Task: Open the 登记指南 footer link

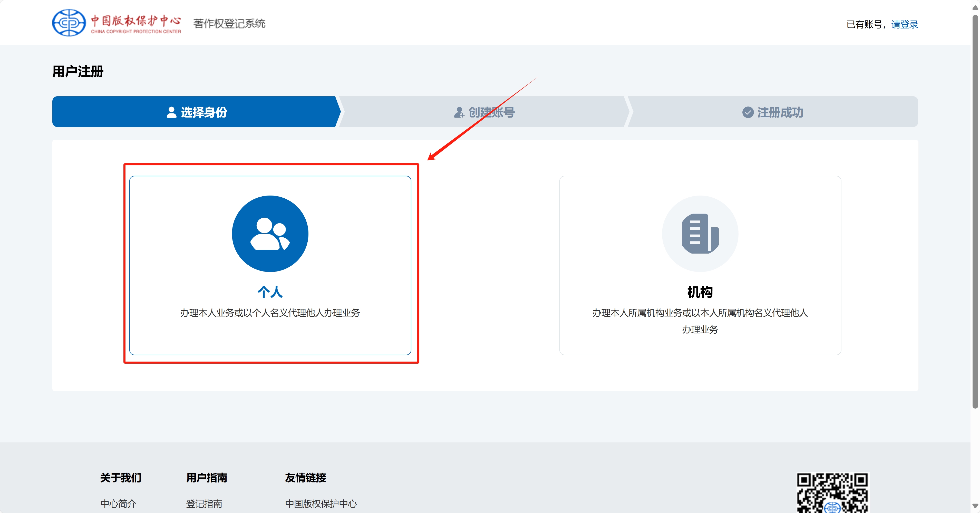Action: pos(204,504)
